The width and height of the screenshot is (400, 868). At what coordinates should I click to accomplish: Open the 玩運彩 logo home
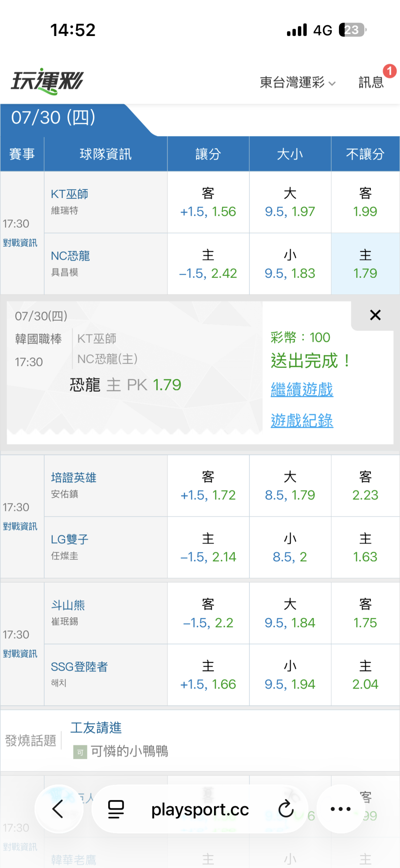(47, 81)
